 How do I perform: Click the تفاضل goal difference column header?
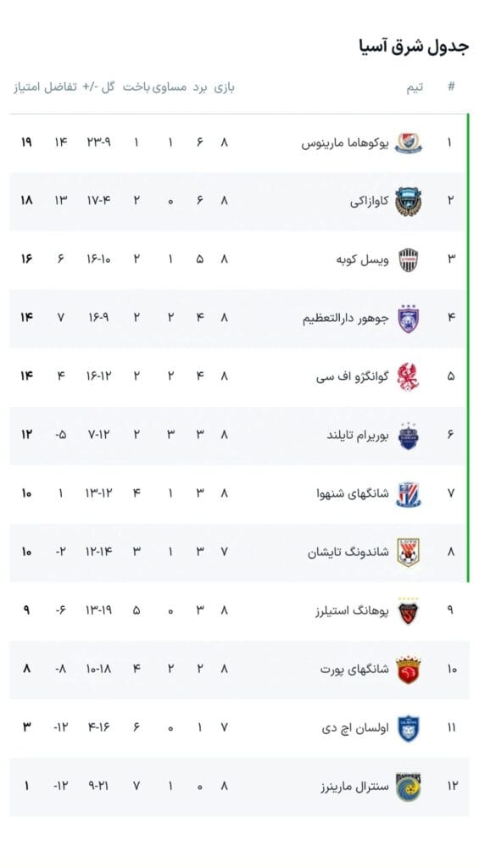(61, 87)
